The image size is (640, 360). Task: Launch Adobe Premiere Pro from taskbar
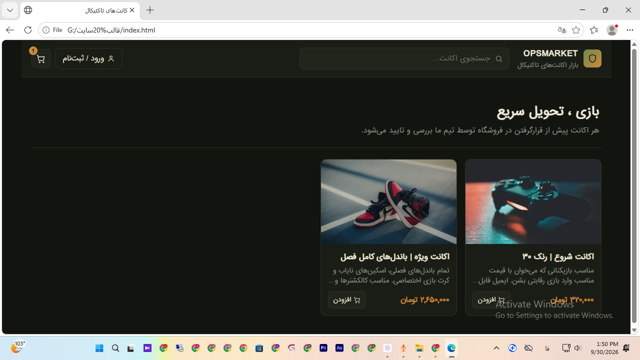323,348
